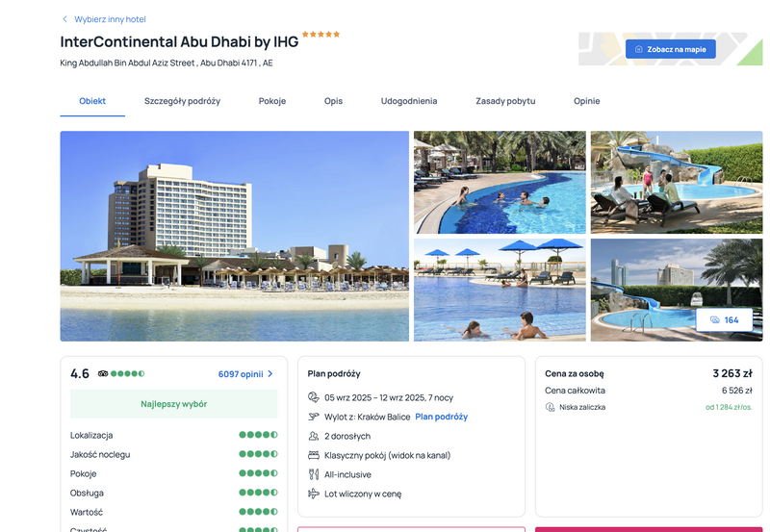The height and width of the screenshot is (532, 770).
Task: Select the Udogodnienia tab
Action: pyautogui.click(x=409, y=101)
